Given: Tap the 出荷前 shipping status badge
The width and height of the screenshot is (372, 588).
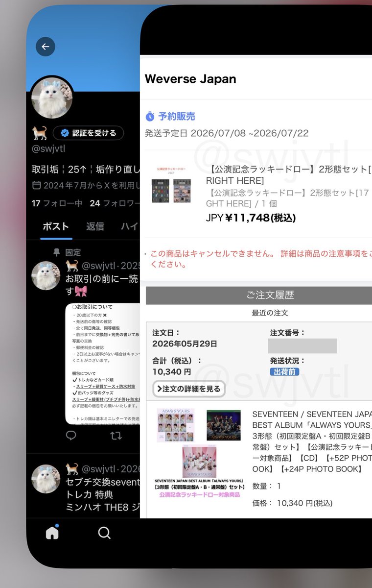Looking at the screenshot, I should point(284,372).
